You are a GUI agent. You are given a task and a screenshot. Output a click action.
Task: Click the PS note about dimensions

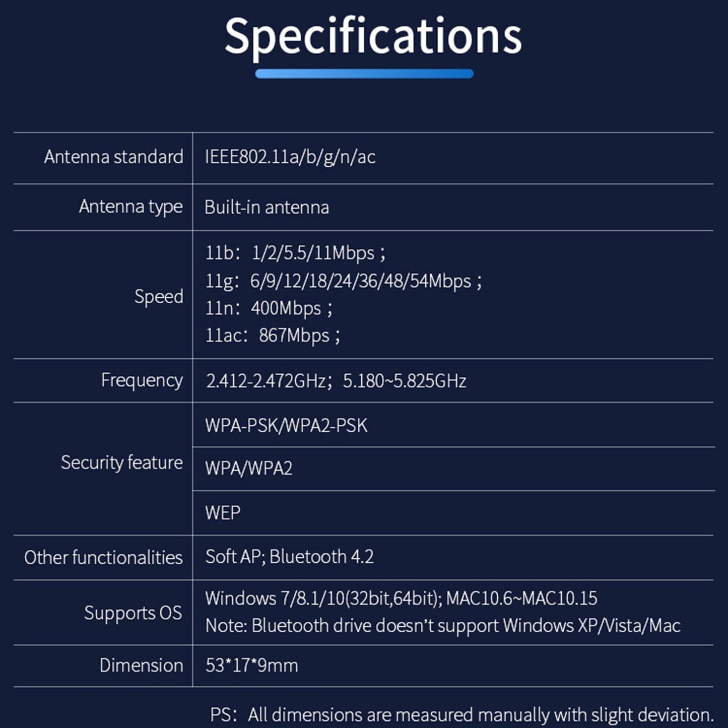(461, 714)
